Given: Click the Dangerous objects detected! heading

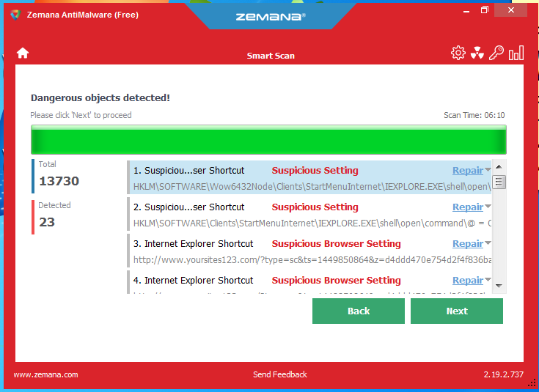Looking at the screenshot, I should [100, 98].
